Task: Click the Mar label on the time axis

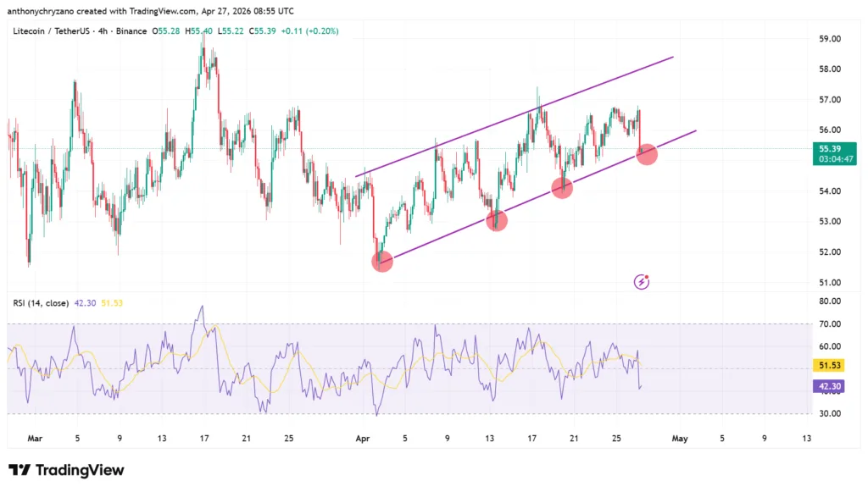Action: [34, 439]
